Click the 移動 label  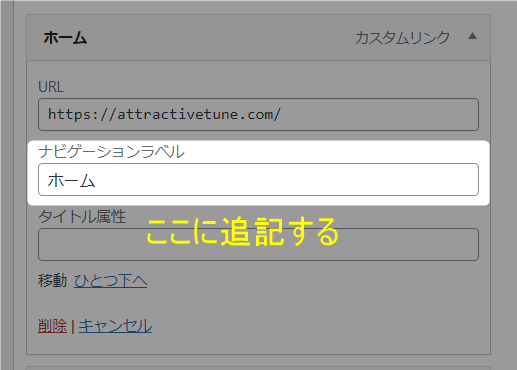tap(52, 280)
